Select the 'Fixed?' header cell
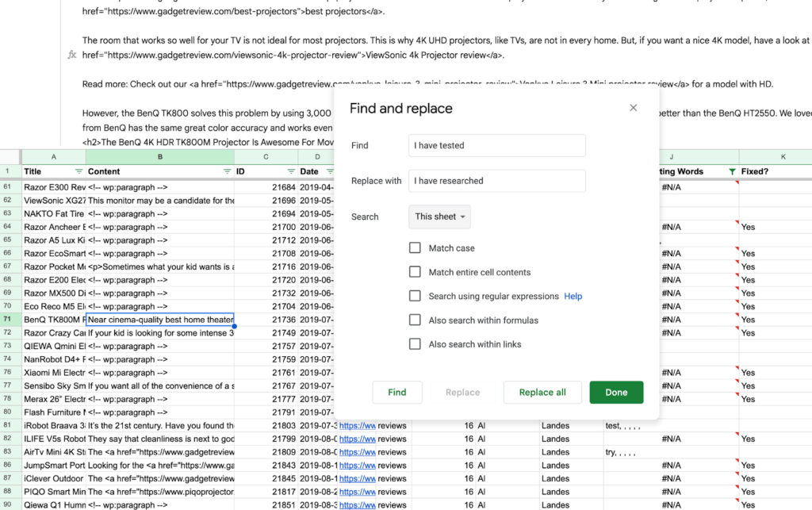 point(776,171)
